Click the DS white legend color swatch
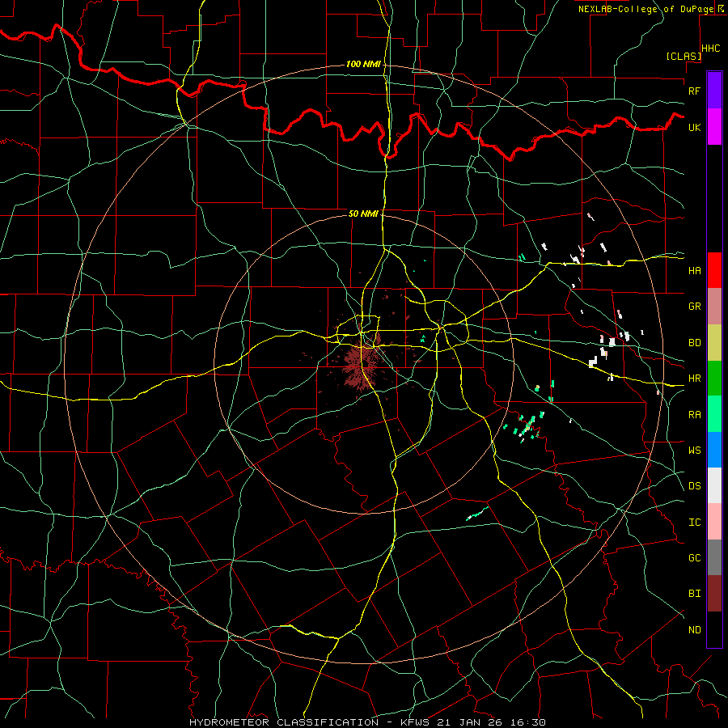The width and height of the screenshot is (728, 728). (x=714, y=485)
